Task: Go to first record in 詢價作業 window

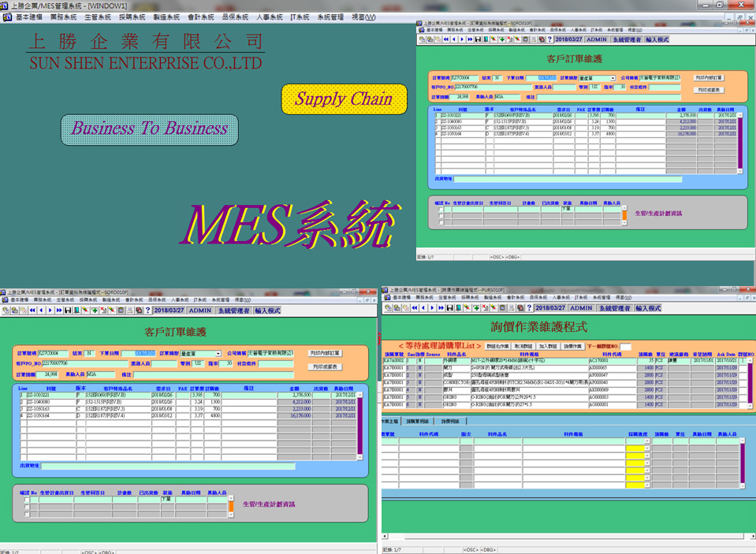Action: point(415,307)
